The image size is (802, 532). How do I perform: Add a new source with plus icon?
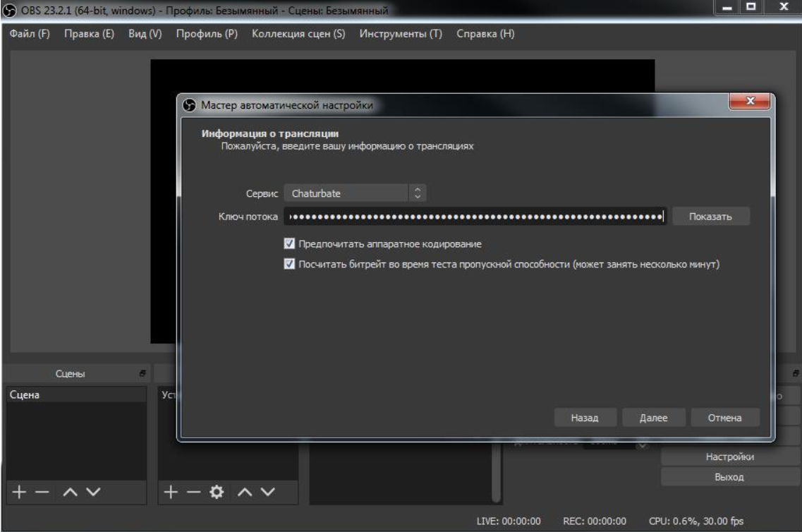(x=171, y=492)
